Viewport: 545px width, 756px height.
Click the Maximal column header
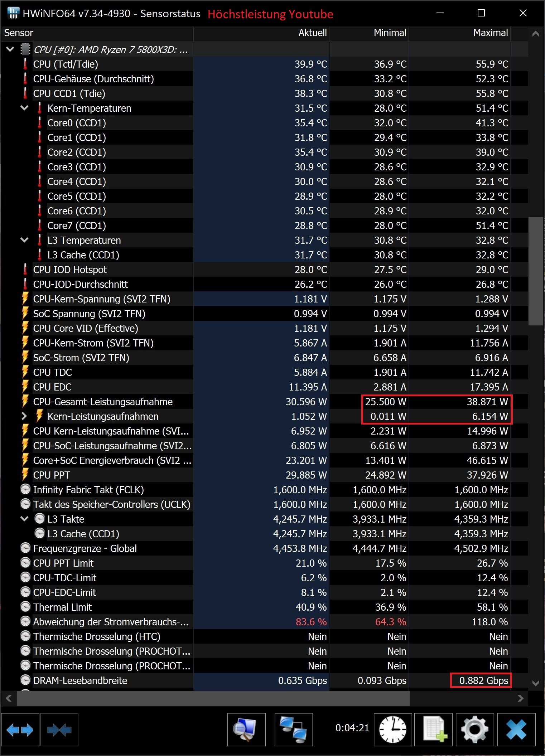[x=460, y=33]
